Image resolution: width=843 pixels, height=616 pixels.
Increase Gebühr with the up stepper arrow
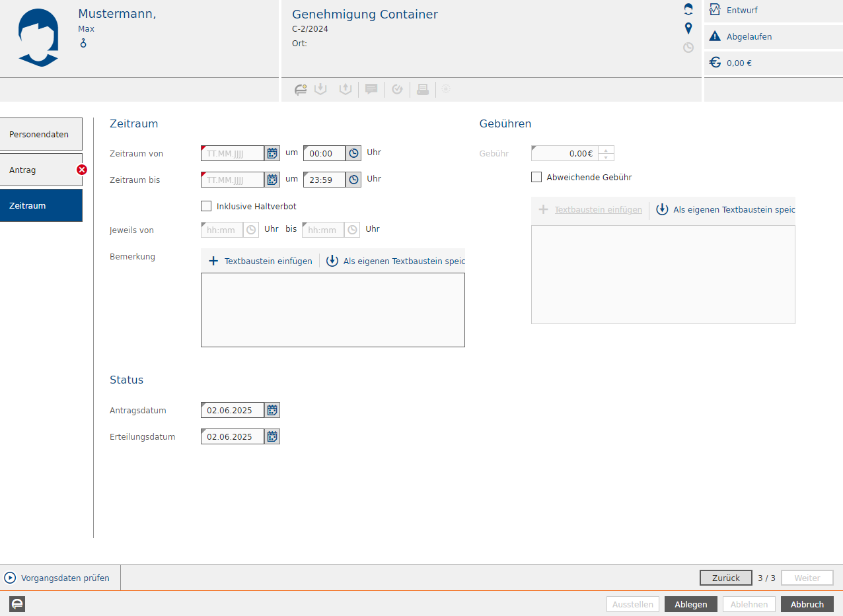(x=606, y=150)
